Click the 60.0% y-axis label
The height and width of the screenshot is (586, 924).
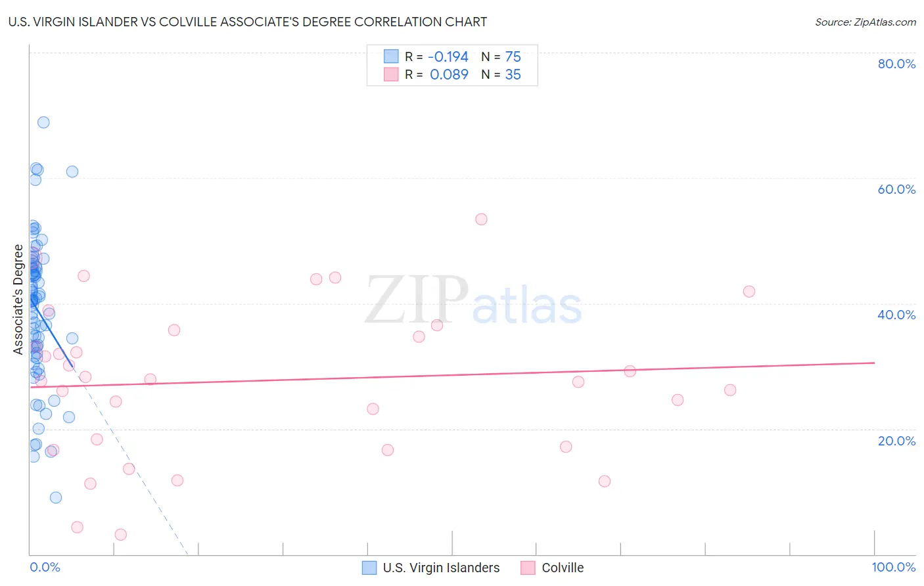[896, 189]
